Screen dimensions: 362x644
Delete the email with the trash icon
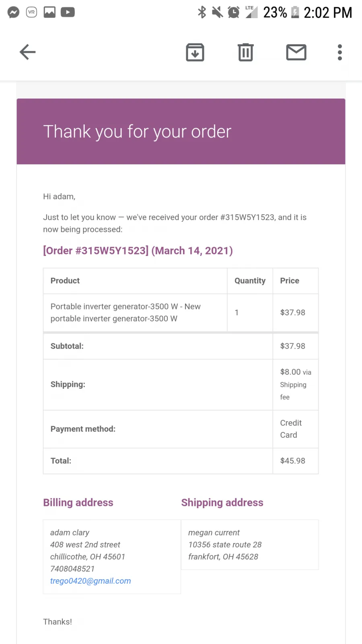[x=245, y=52]
